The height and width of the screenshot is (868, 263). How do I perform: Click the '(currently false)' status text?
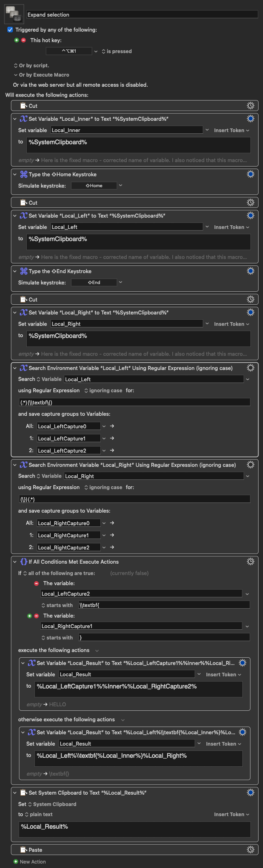129,573
